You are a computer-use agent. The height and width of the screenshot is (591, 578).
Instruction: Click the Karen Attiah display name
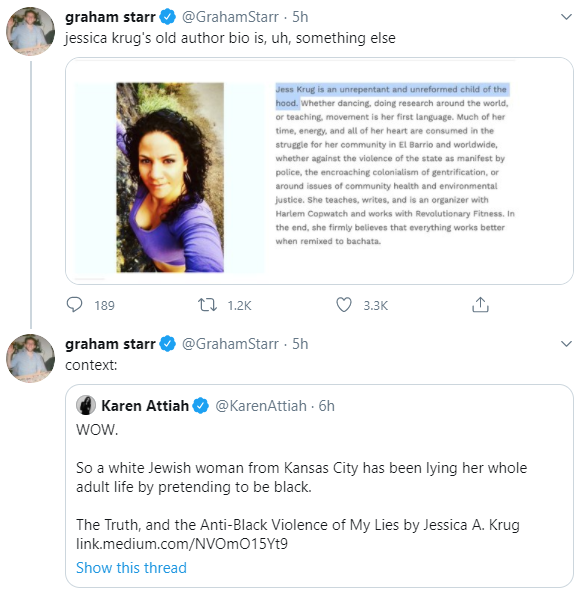[x=145, y=406]
